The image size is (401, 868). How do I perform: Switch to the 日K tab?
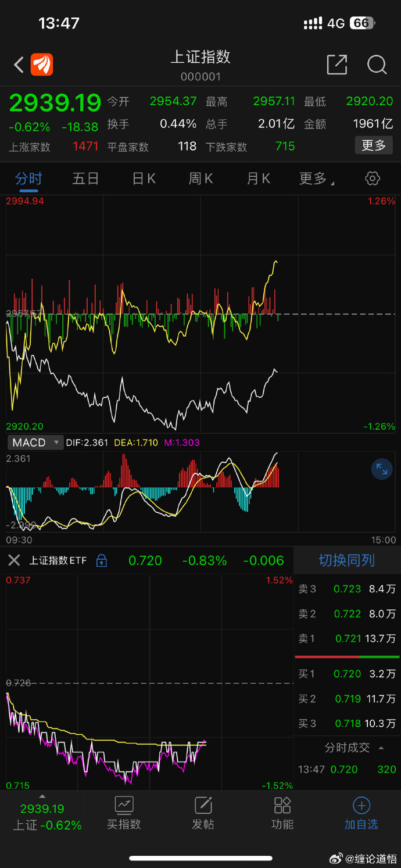(x=144, y=178)
